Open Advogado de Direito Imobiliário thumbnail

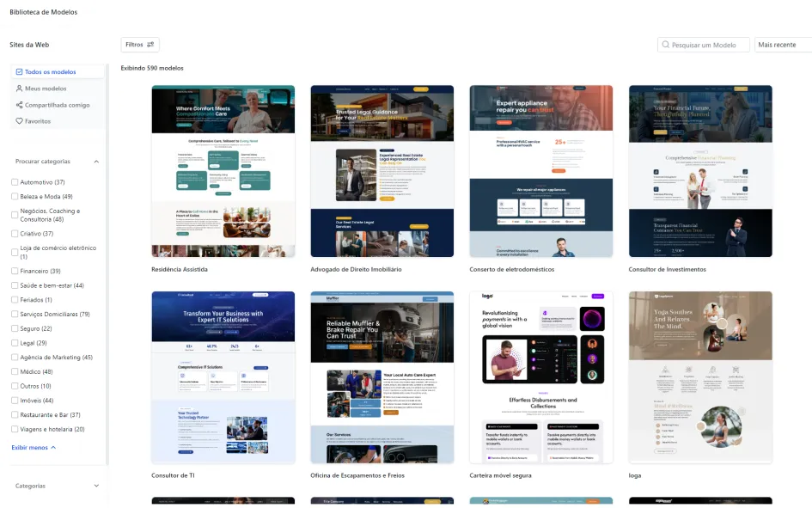(382, 171)
